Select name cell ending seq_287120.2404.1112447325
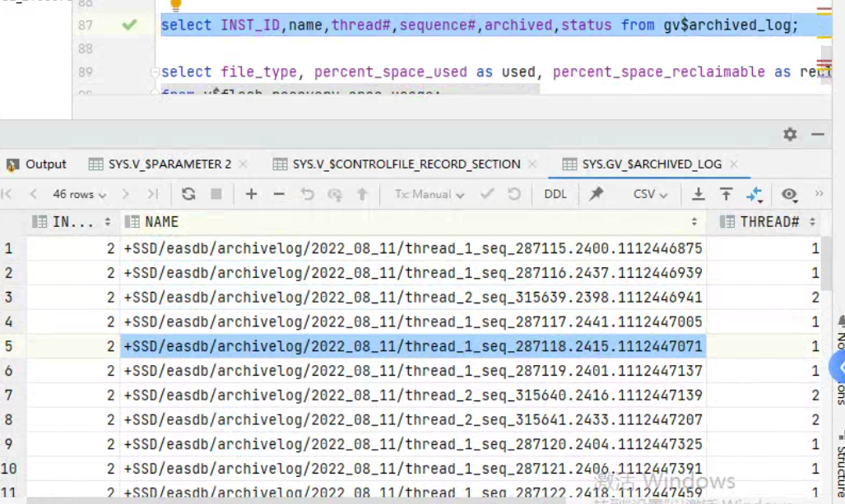845x504 pixels. [x=413, y=444]
